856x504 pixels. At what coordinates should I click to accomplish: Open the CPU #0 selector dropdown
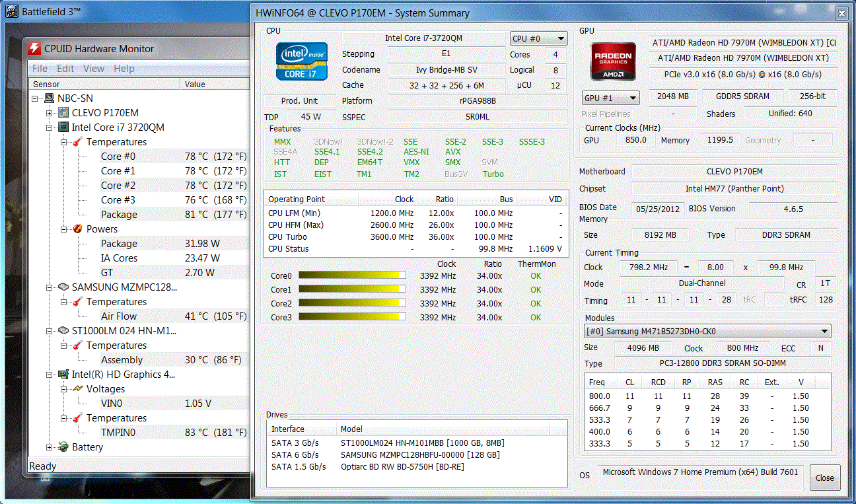tap(538, 38)
